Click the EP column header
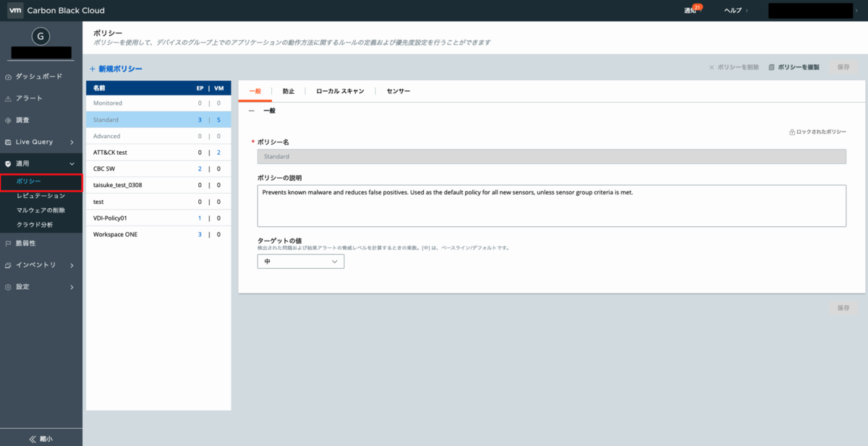Screen dimensions: 868x446 click(x=200, y=87)
